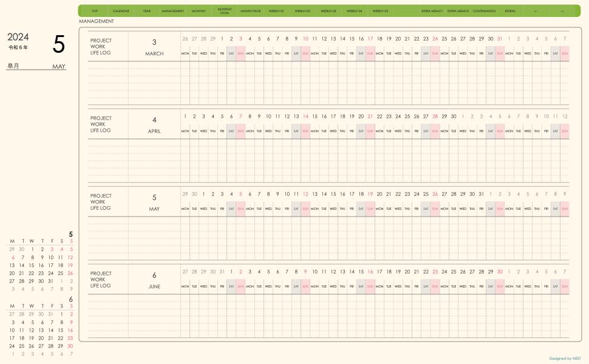Click date 15 in the MAY row
The height and width of the screenshot is (364, 589).
tap(333, 194)
